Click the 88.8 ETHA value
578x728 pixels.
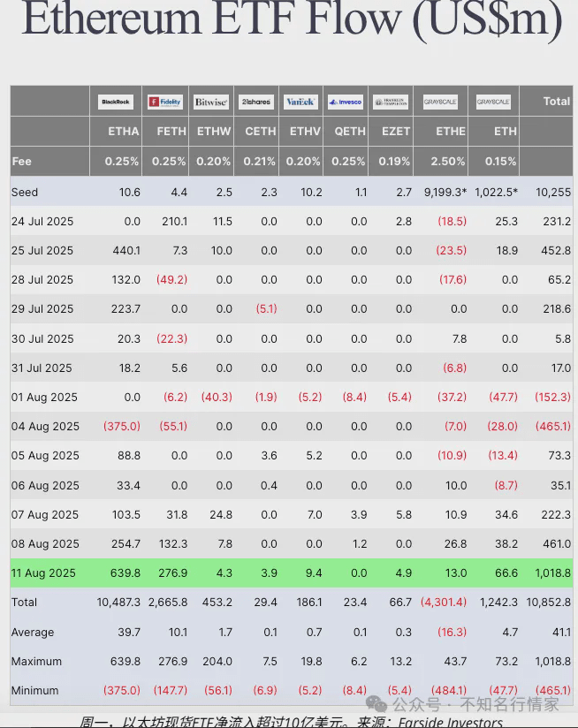point(129,456)
